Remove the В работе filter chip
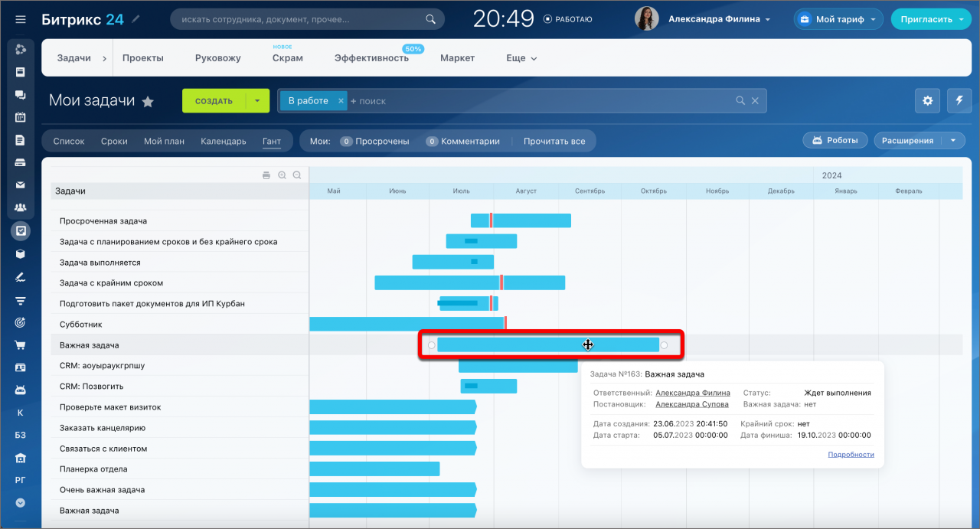The image size is (980, 529). click(341, 101)
